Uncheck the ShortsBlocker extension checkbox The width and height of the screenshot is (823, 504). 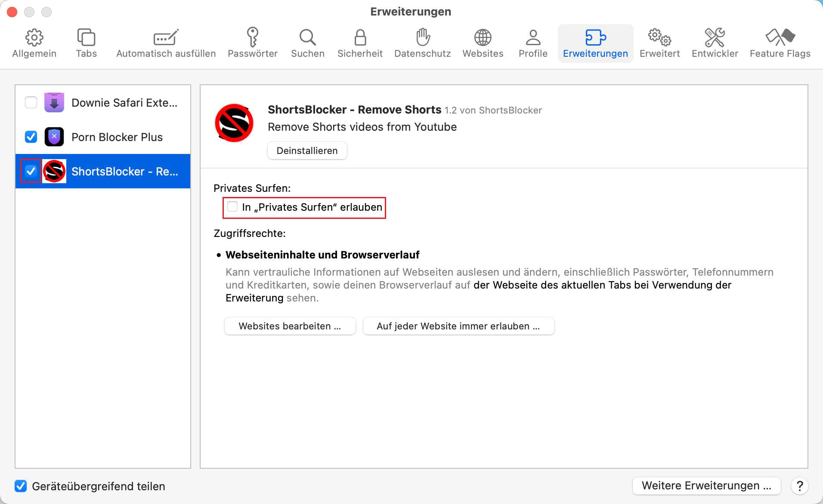pos(31,171)
